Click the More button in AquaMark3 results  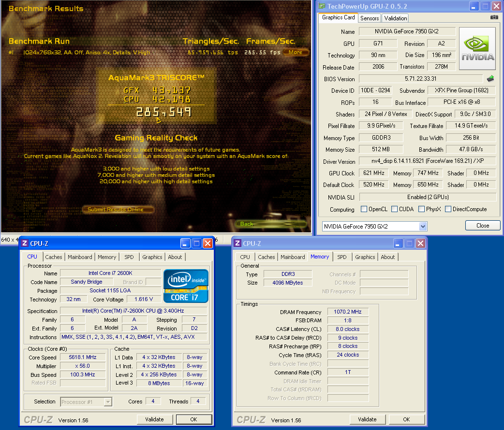click(296, 52)
